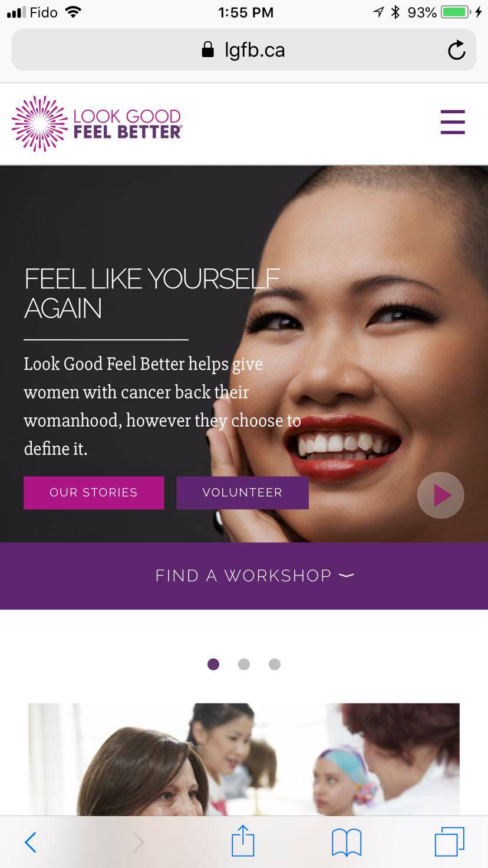Viewport: 488px width, 868px height.
Task: Click the Our Stories button
Action: coord(94,493)
